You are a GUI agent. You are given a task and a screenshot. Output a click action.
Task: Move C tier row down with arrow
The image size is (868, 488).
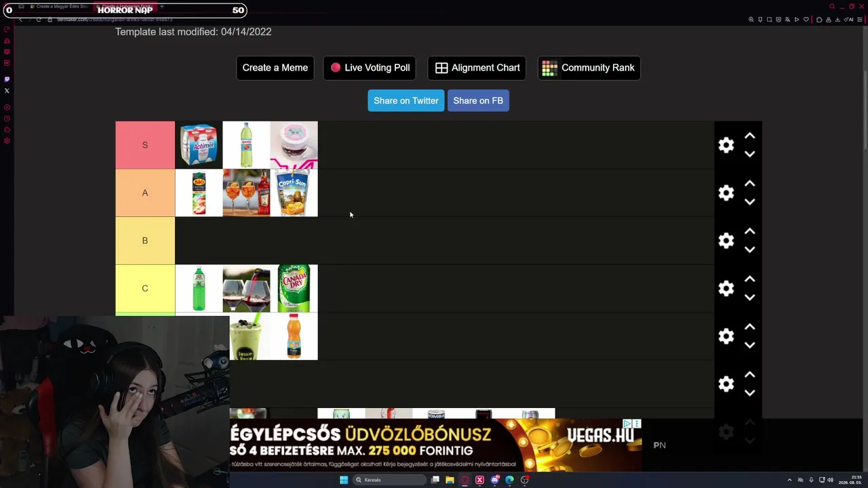[x=749, y=297]
